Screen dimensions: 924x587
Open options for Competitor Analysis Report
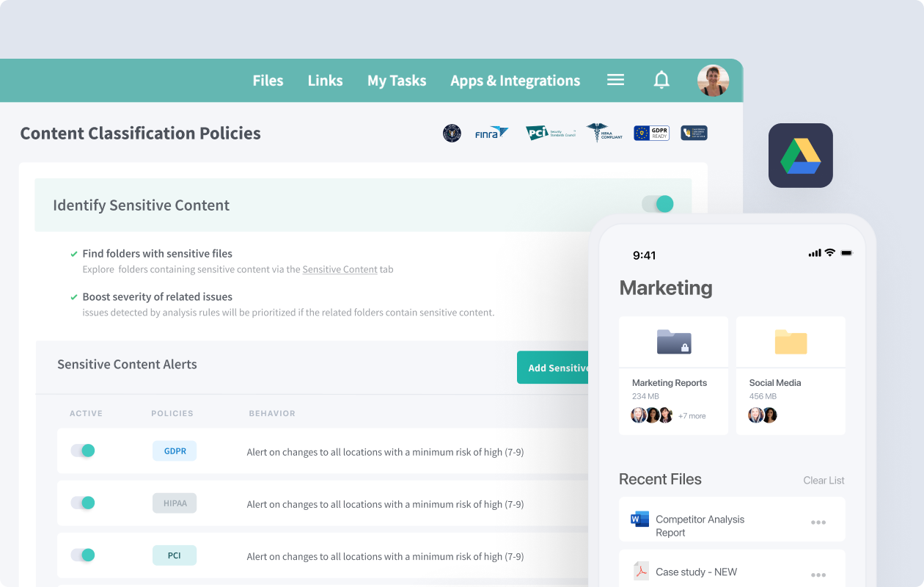click(818, 522)
